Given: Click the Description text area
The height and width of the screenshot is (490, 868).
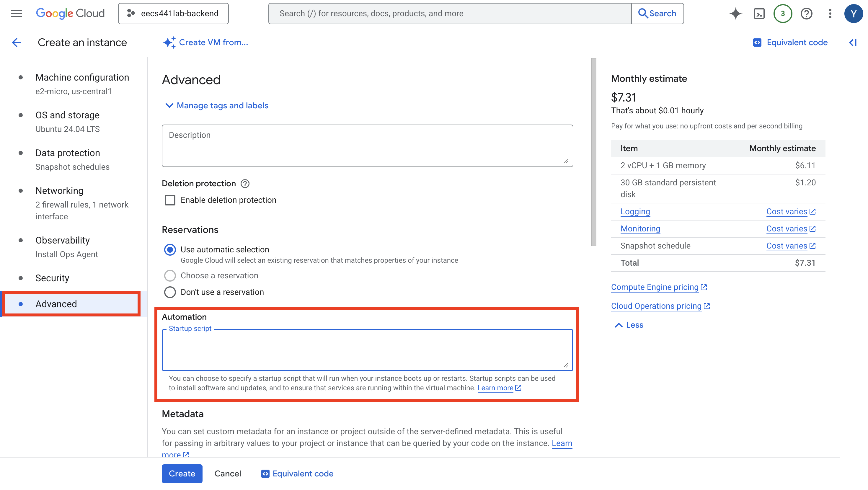Looking at the screenshot, I should [x=367, y=146].
